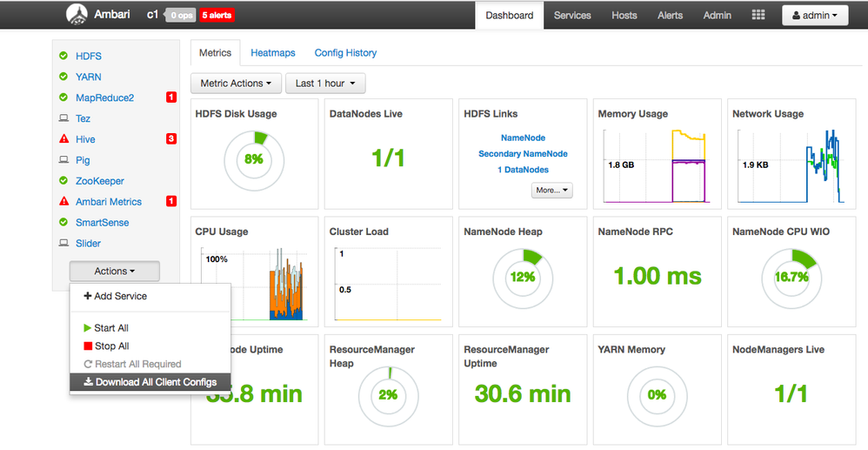Click the YARN Memory 0% gauge
The image size is (868, 450).
(x=658, y=395)
